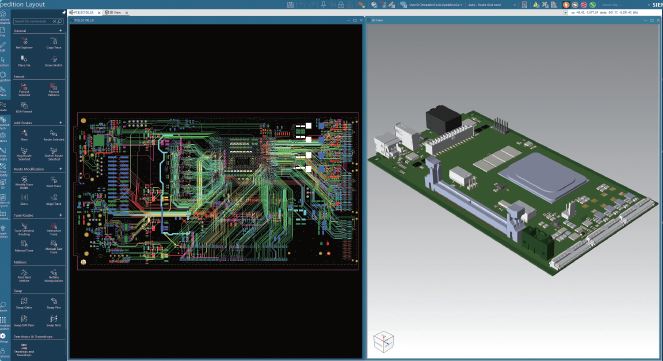Open the Net Explorer tool
This screenshot has height=361, width=663.
click(x=24, y=43)
